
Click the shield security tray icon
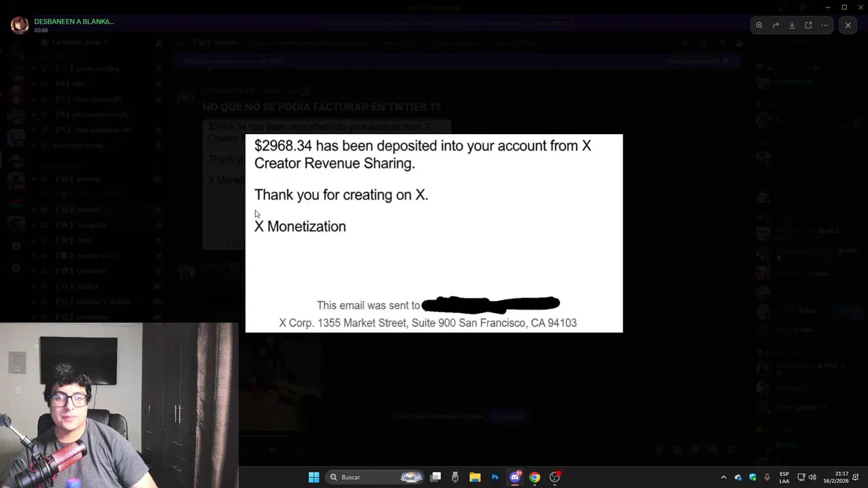(x=753, y=477)
